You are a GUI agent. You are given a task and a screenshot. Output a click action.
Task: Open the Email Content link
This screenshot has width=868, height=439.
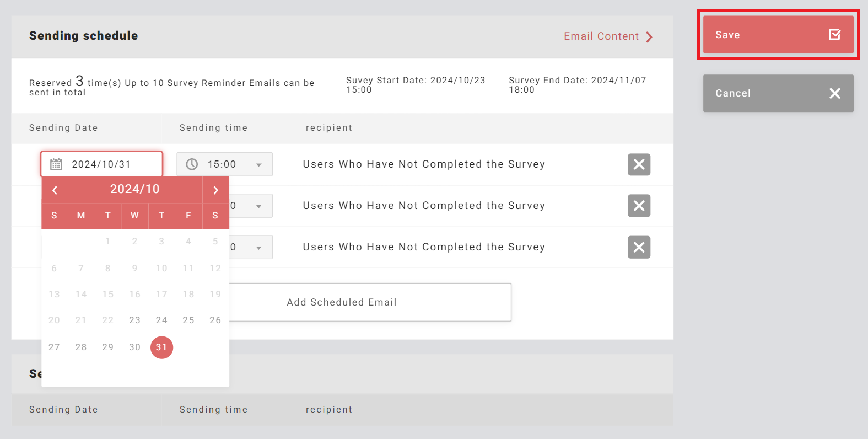[x=601, y=36]
